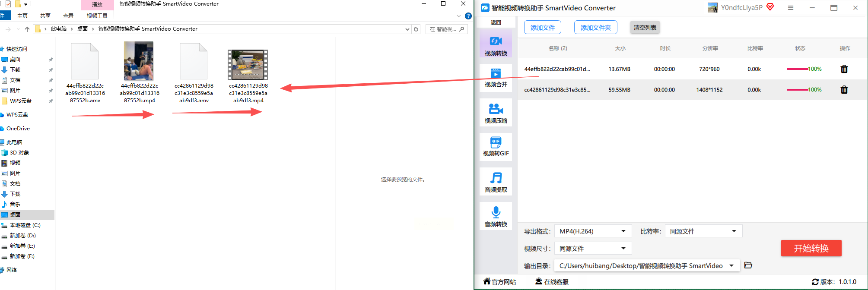868x290 pixels.
Task: Switch to 主页 ribbon tab in Explorer
Action: (x=22, y=16)
